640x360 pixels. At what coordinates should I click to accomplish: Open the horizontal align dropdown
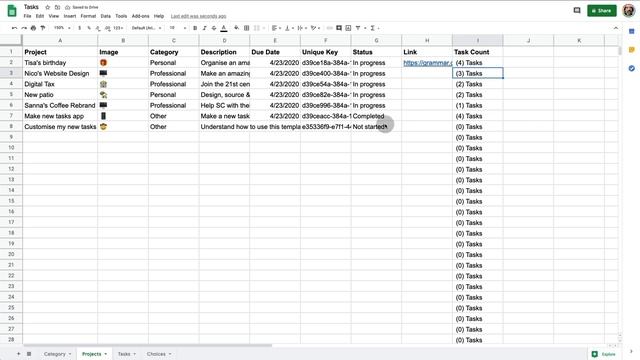point(276,28)
